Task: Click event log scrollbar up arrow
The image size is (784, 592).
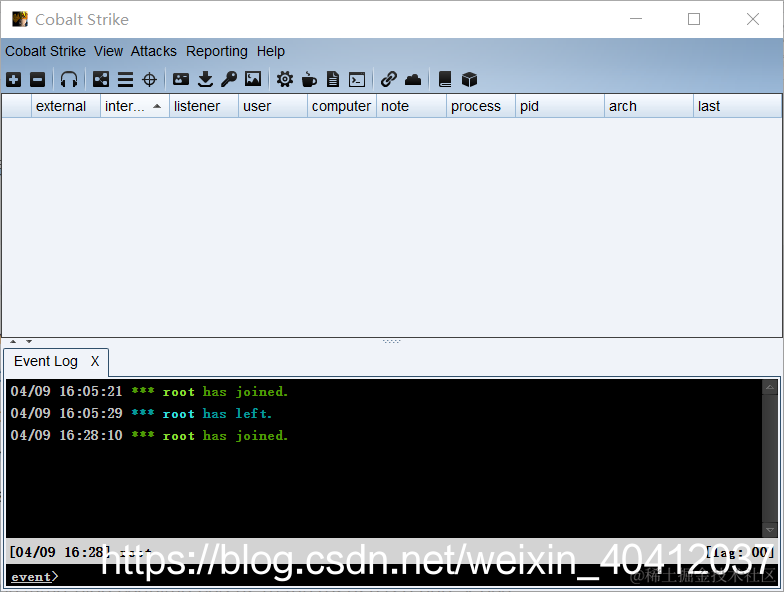Action: [x=770, y=387]
